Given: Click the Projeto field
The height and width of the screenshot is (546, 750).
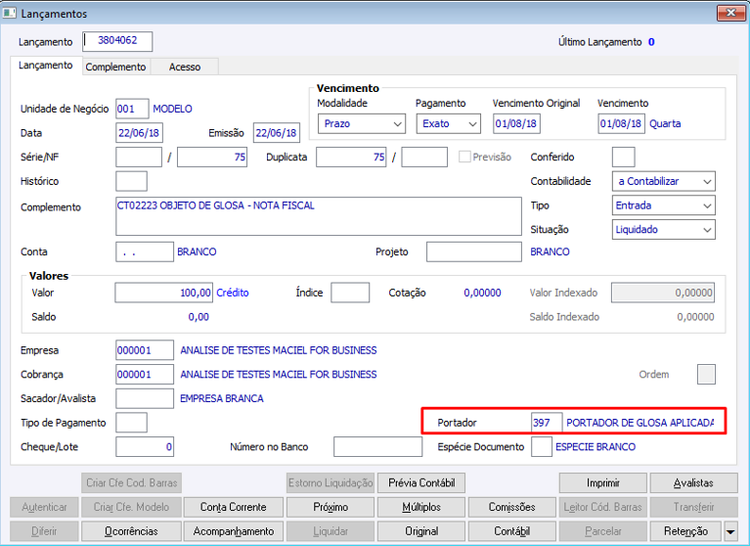Looking at the screenshot, I should (474, 251).
